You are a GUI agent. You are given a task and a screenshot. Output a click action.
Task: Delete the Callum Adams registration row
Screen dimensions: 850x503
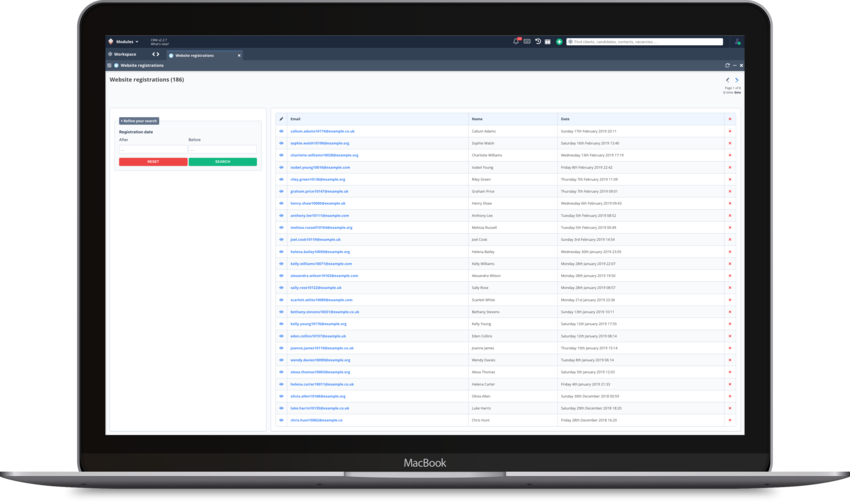tap(730, 131)
